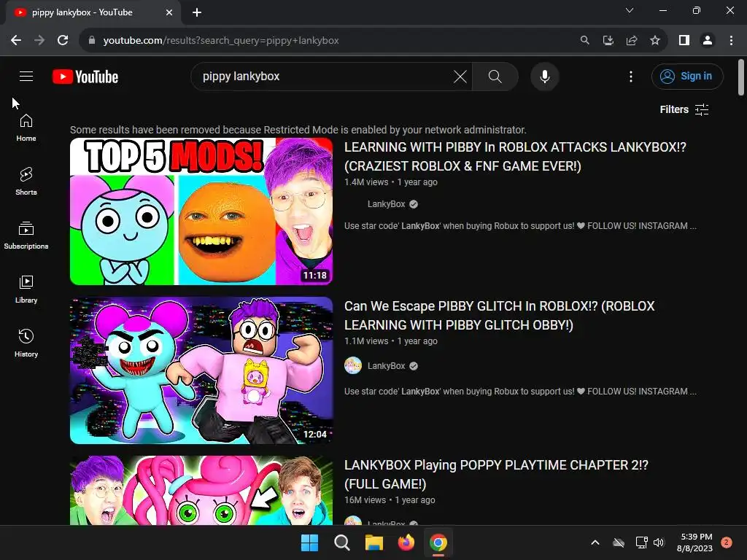
Task: Open the Windows Start menu
Action: [x=309, y=542]
